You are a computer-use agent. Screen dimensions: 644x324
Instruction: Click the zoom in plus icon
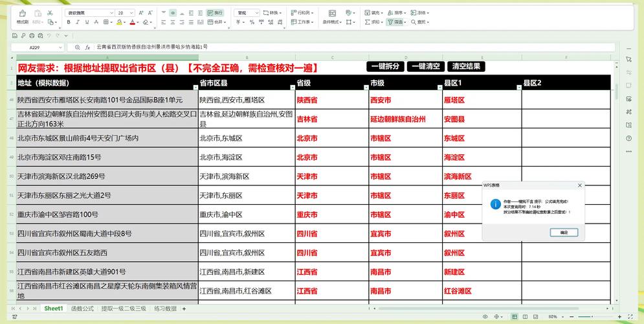[x=620, y=317]
